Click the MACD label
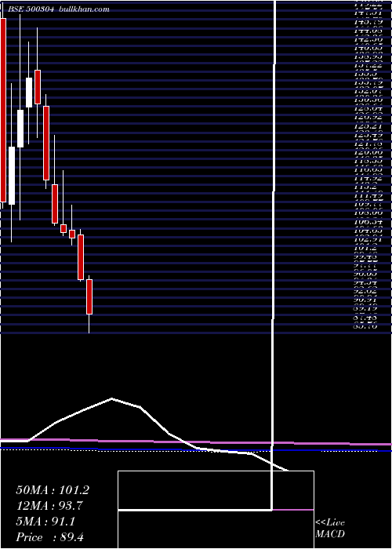The width and height of the screenshot is (392, 549). pos(330,534)
